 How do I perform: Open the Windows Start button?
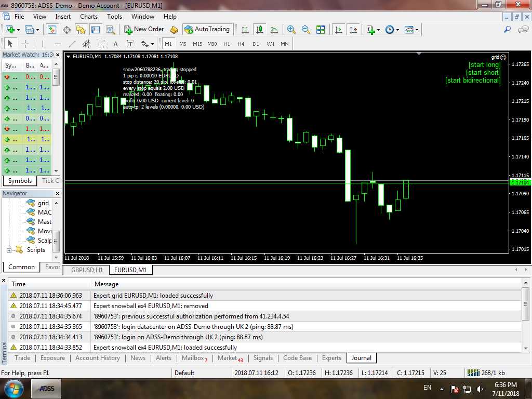14,389
